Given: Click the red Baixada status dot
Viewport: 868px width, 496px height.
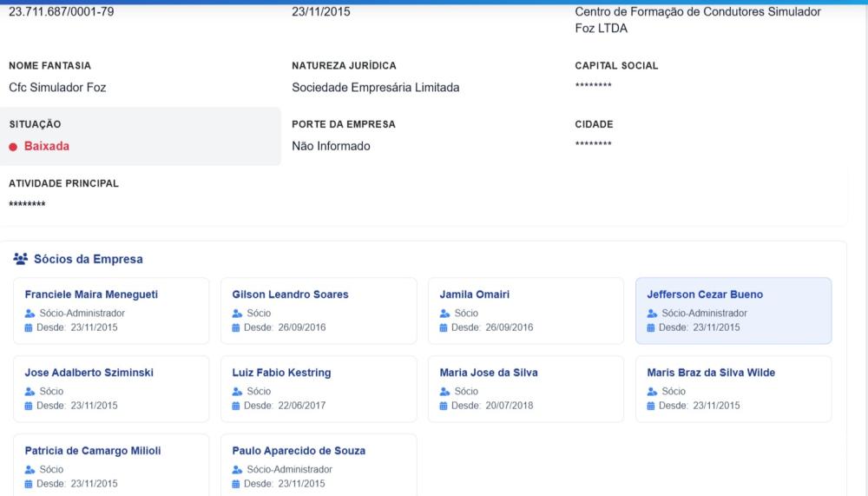Looking at the screenshot, I should coord(13,147).
